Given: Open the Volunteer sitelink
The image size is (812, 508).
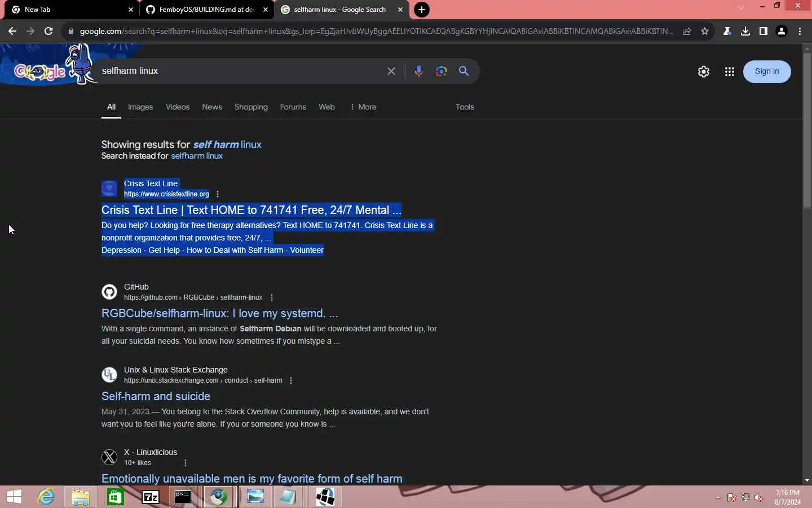Looking at the screenshot, I should point(307,250).
